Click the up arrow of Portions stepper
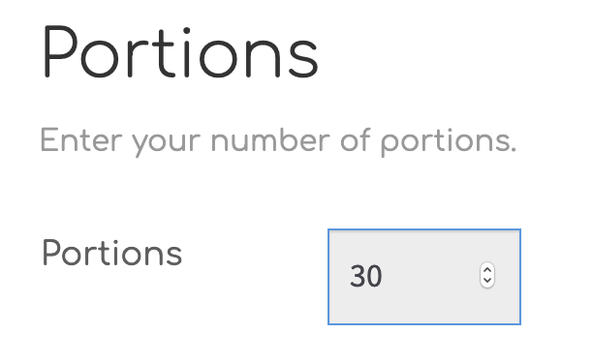This screenshot has width=593, height=364. [x=487, y=270]
